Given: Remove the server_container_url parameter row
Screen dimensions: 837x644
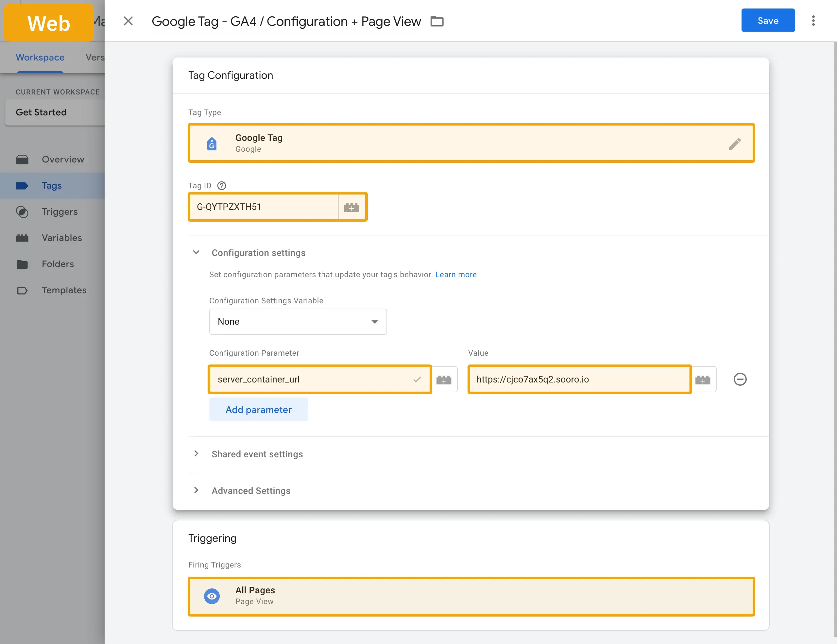Looking at the screenshot, I should click(x=740, y=379).
